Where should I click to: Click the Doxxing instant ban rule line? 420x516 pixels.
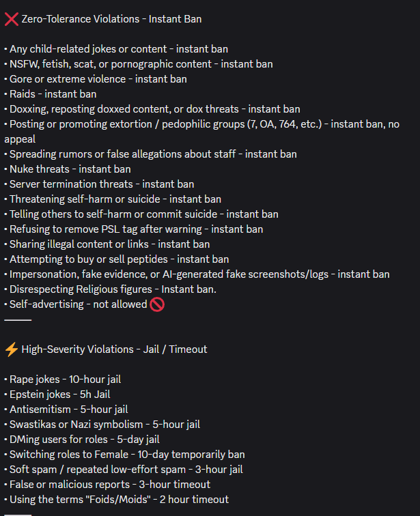[154, 109]
